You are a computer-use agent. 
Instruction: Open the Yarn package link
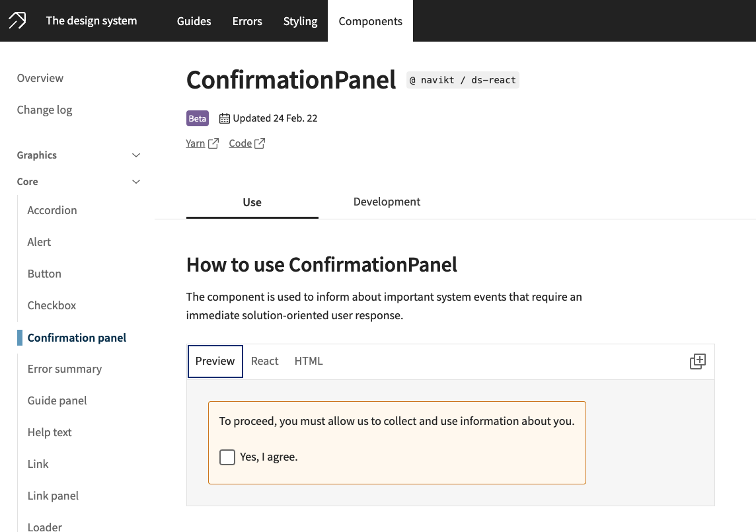196,143
